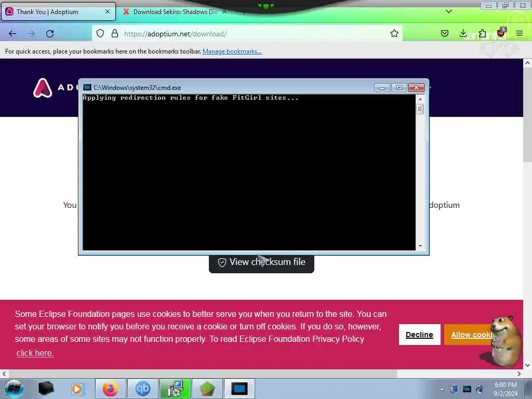Open the tracking protection shield icon
The image size is (532, 399).
(100, 33)
